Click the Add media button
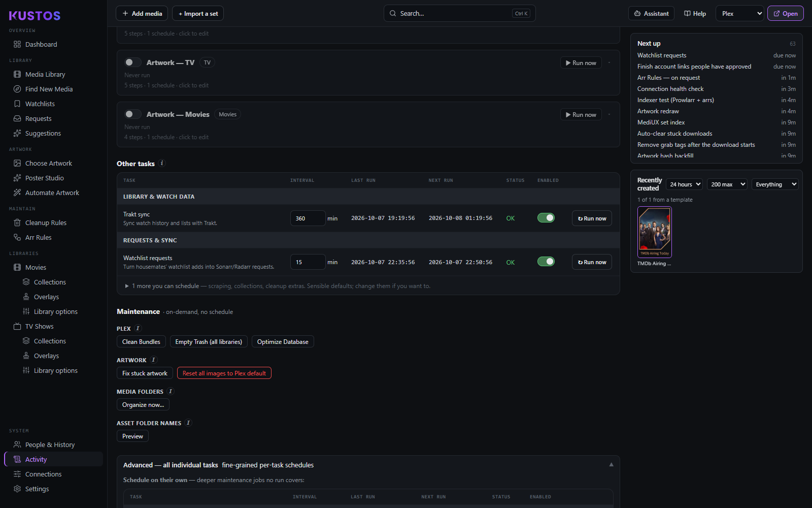Image resolution: width=812 pixels, height=508 pixels. point(142,14)
